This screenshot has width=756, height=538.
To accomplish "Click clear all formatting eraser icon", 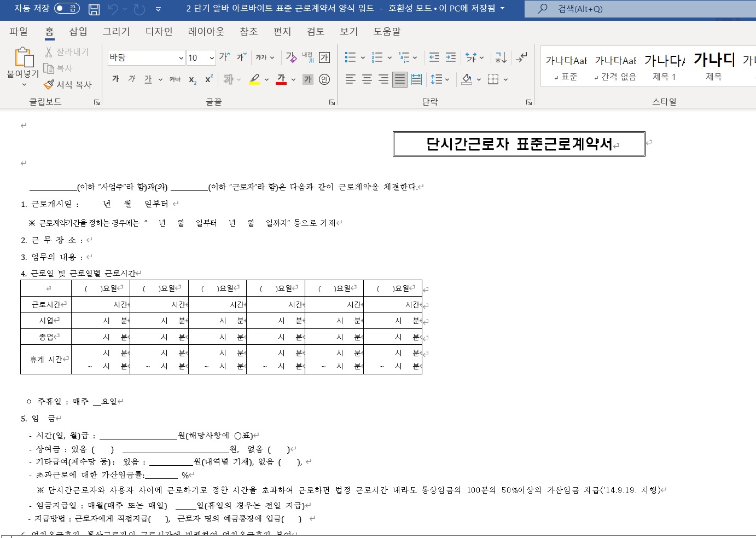I will (x=291, y=57).
